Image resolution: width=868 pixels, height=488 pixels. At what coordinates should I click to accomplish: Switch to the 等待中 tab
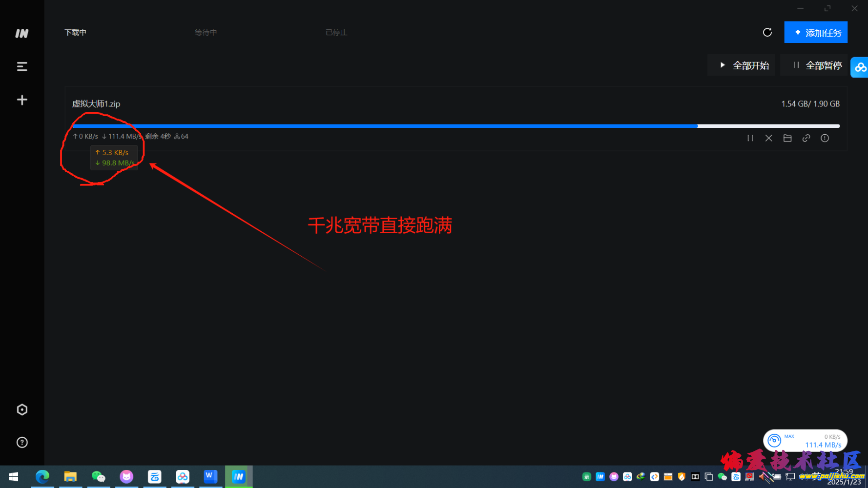point(206,32)
